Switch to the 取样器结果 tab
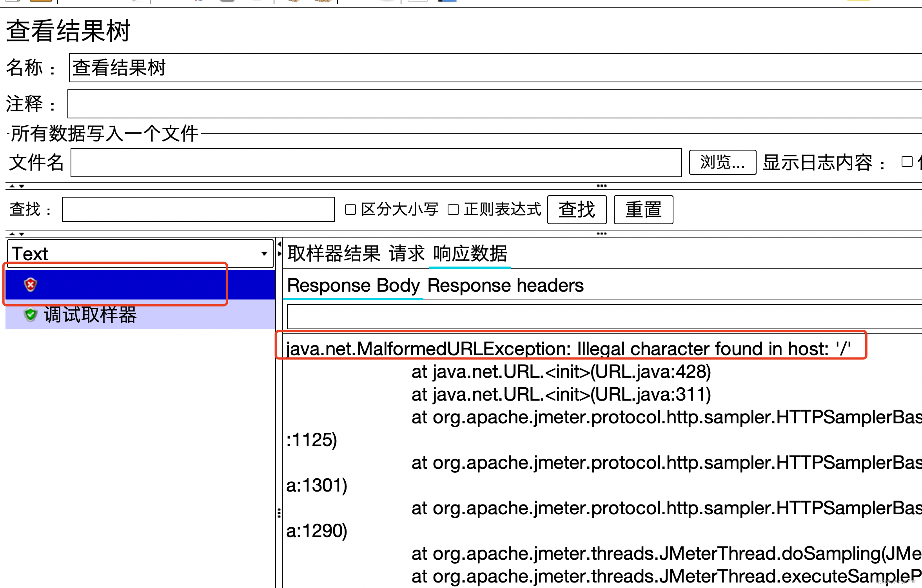Image resolution: width=922 pixels, height=588 pixels. [x=334, y=253]
